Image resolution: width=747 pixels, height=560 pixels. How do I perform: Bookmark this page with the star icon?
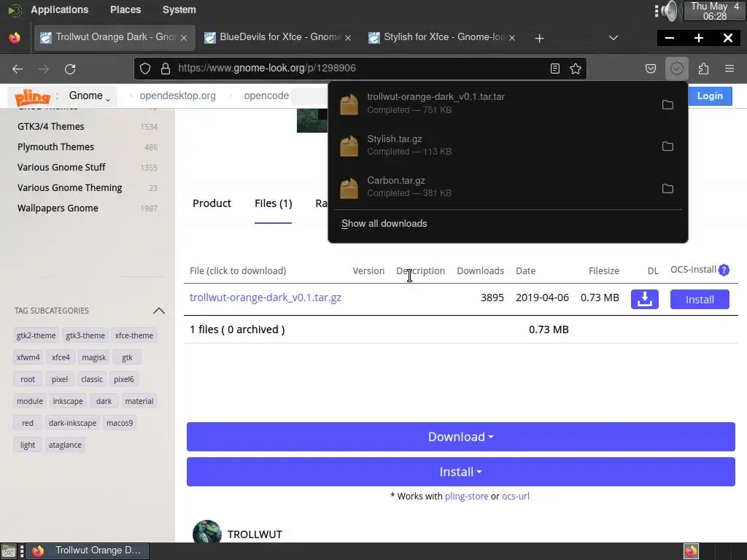pos(576,69)
